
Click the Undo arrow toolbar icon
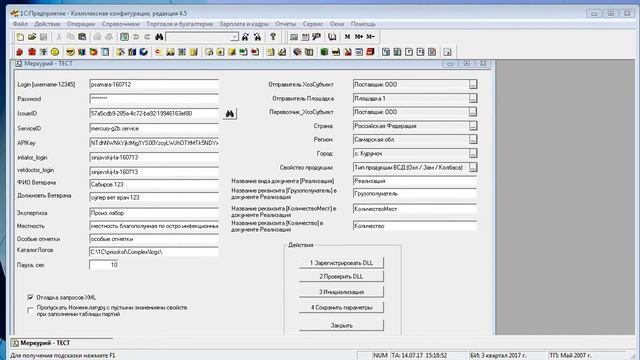point(136,37)
